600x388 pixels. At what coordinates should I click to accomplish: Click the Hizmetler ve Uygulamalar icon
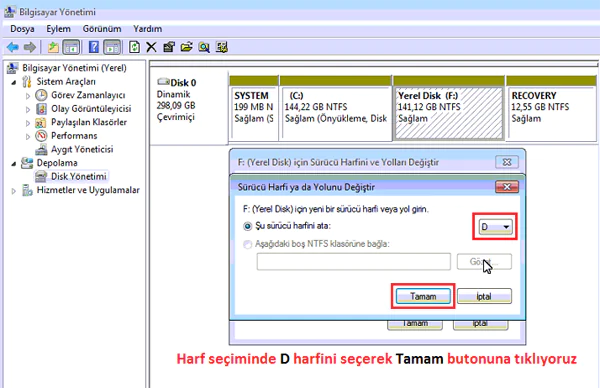coord(27,190)
